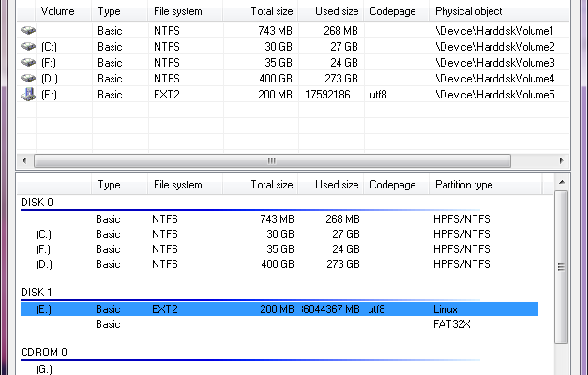Click the unlabeled 743 MB volume icon
This screenshot has height=375, width=588.
click(x=27, y=31)
